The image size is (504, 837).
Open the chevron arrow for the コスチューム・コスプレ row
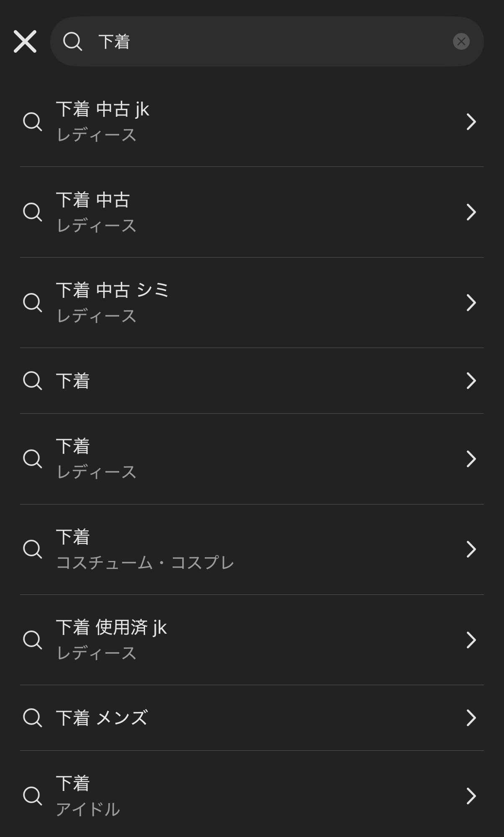click(471, 549)
